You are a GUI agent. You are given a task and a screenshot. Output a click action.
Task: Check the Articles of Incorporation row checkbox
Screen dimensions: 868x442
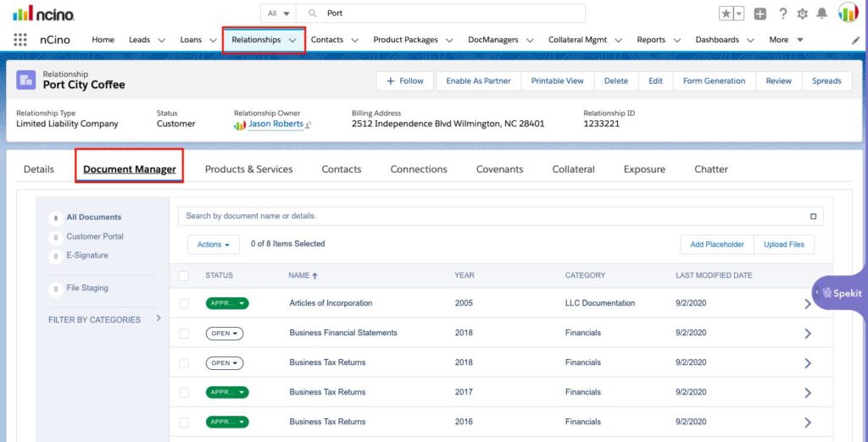pos(184,304)
